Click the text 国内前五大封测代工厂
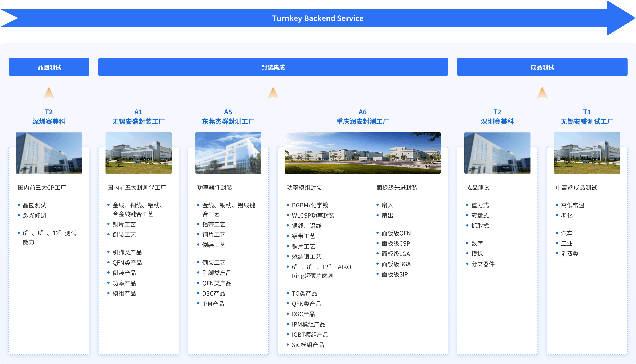This screenshot has height=364, width=636. point(137,188)
